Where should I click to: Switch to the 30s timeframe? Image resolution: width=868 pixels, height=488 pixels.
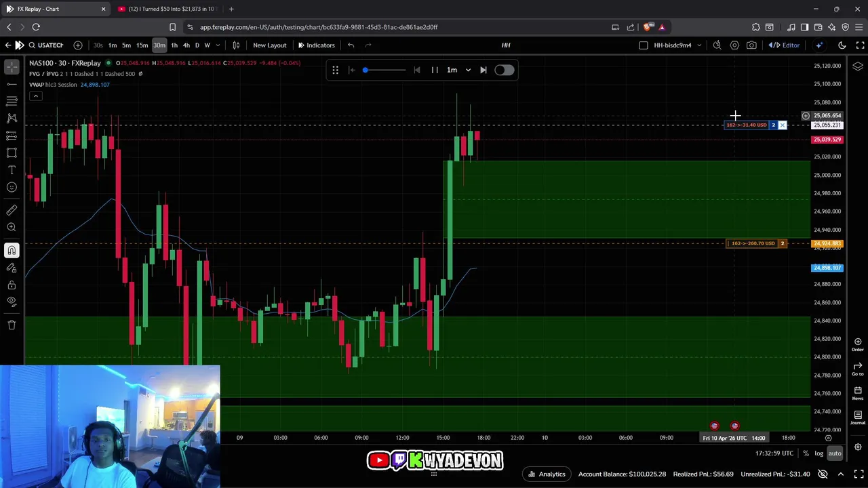tap(98, 45)
